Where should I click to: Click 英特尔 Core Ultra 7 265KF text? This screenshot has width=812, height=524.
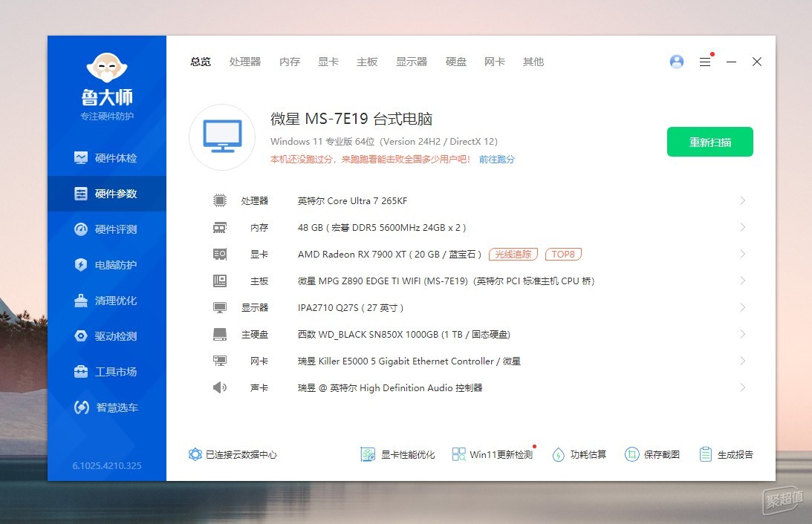coord(352,200)
